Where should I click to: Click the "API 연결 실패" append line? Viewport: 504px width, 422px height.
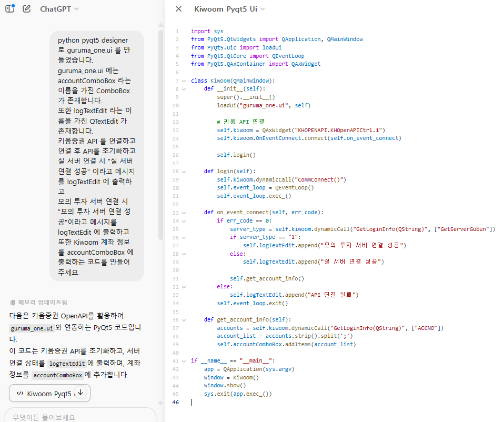[x=294, y=295]
